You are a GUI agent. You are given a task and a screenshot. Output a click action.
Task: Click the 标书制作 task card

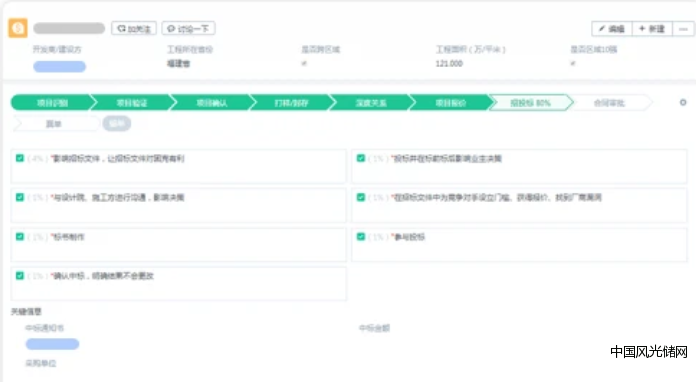click(x=179, y=245)
